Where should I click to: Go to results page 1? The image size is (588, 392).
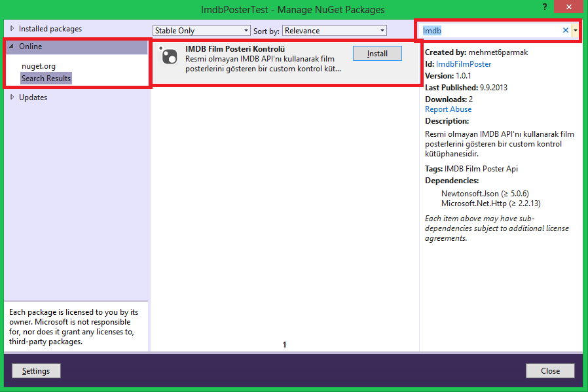click(x=285, y=344)
